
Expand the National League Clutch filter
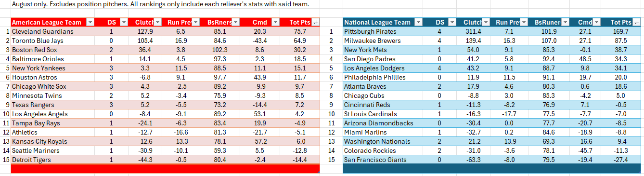point(485,22)
